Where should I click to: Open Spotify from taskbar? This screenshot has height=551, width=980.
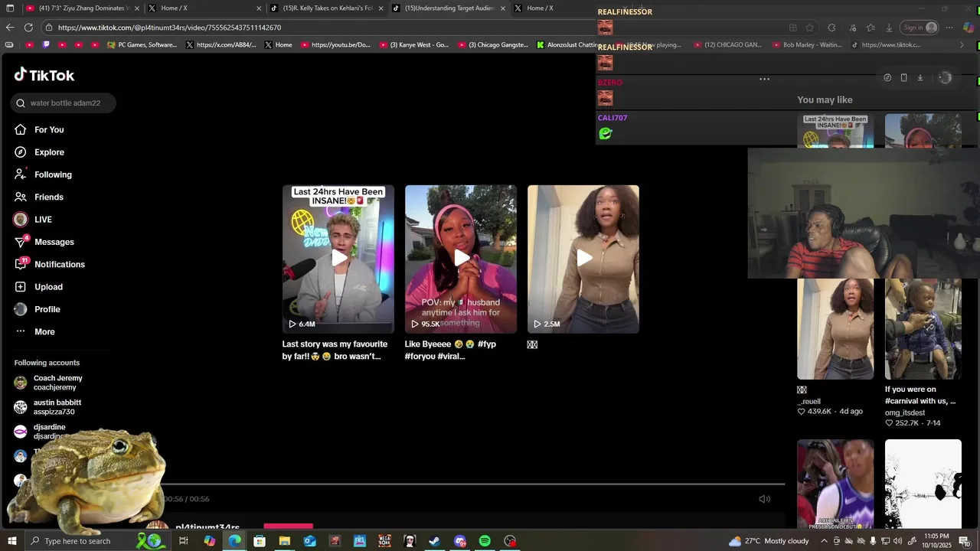coord(485,541)
